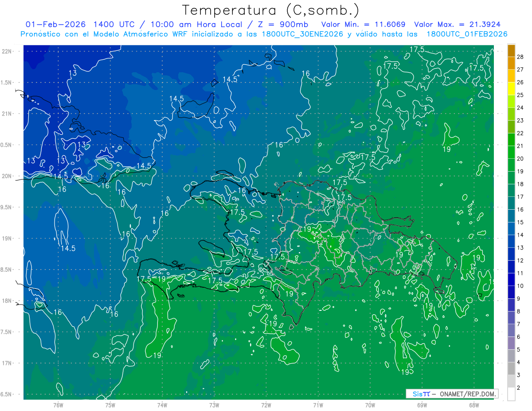Click the "SisTT - ONAMET/REP.DOM." credit label
This screenshot has height=411, width=532.
click(452, 394)
